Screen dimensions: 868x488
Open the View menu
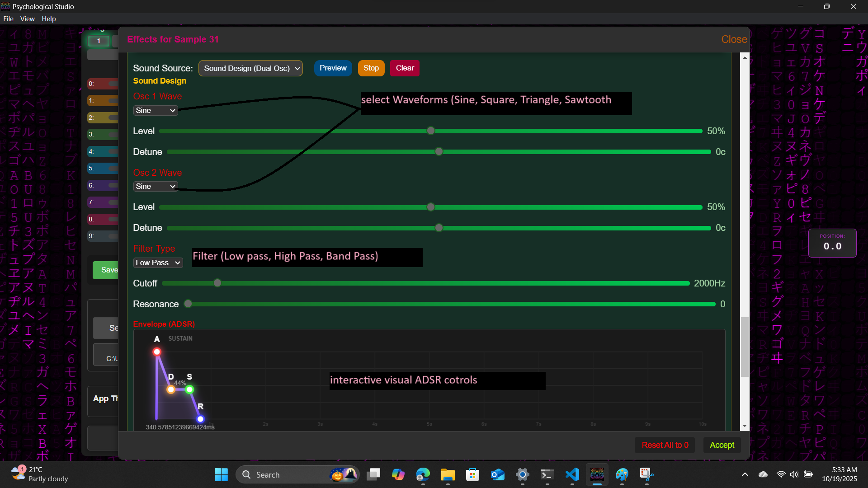click(27, 19)
